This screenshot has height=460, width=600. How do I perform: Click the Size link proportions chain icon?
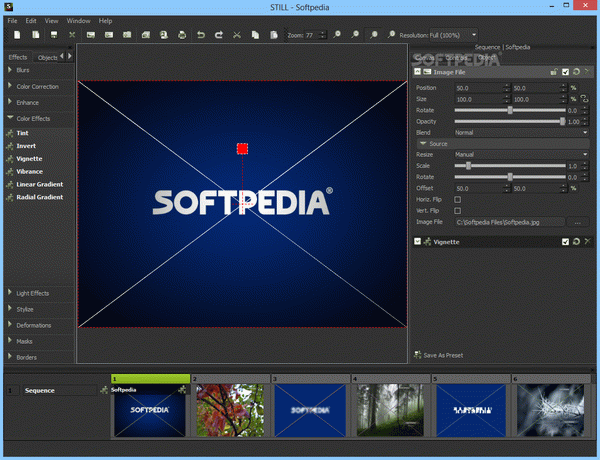[585, 99]
